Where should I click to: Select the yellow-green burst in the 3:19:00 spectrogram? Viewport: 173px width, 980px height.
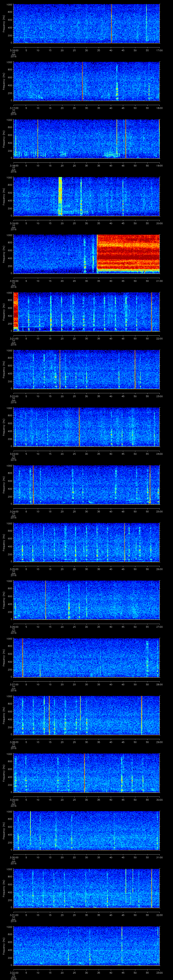tap(60, 196)
